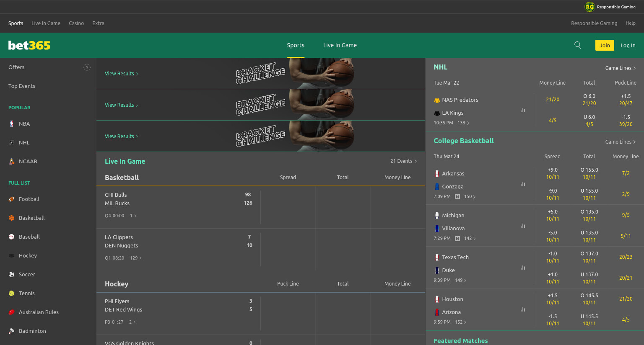Viewport: 644px width, 345px height.
Task: Open the search magnifier icon
Action: click(577, 45)
